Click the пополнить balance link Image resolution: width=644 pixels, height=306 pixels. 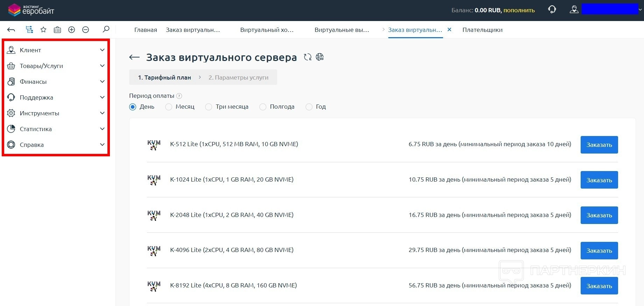pyautogui.click(x=519, y=10)
